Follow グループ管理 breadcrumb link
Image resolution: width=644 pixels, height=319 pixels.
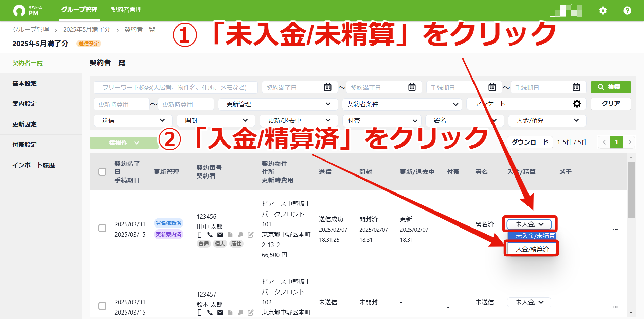tap(31, 30)
